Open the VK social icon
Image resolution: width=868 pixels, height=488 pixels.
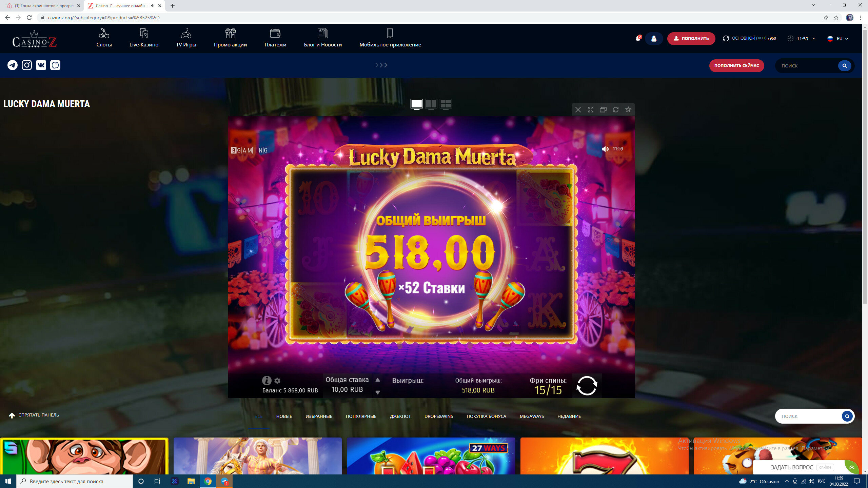[41, 65]
